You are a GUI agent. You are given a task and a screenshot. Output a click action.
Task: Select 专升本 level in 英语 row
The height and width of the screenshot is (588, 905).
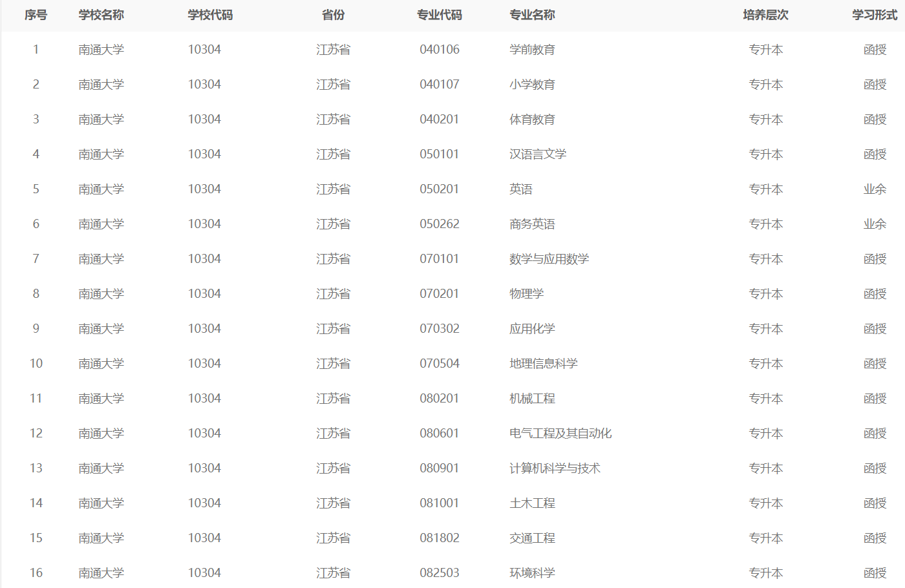(766, 189)
